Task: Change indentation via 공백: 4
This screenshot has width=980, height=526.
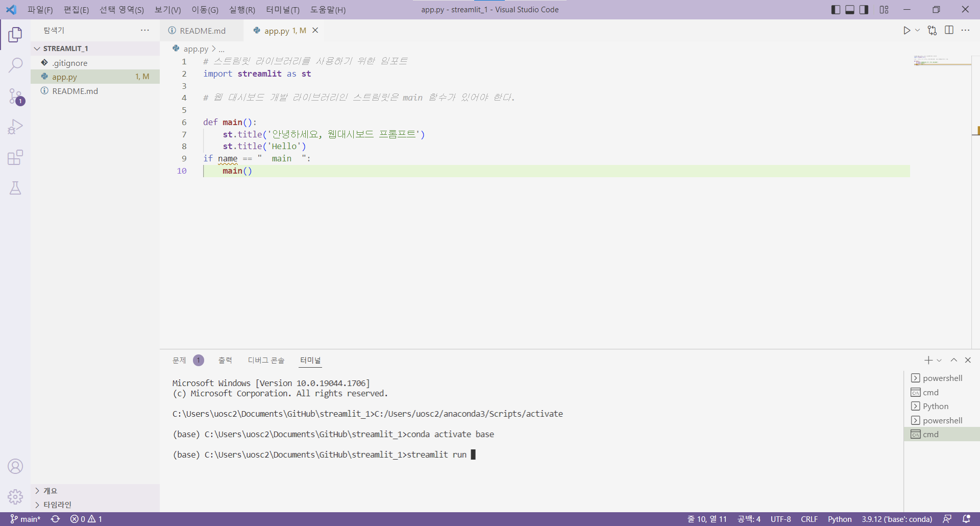Action: [749, 519]
